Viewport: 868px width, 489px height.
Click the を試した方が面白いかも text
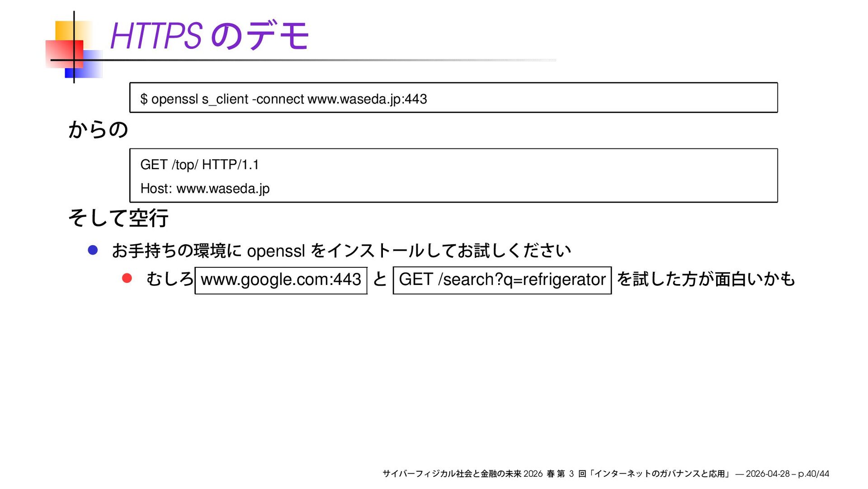pyautogui.click(x=705, y=279)
